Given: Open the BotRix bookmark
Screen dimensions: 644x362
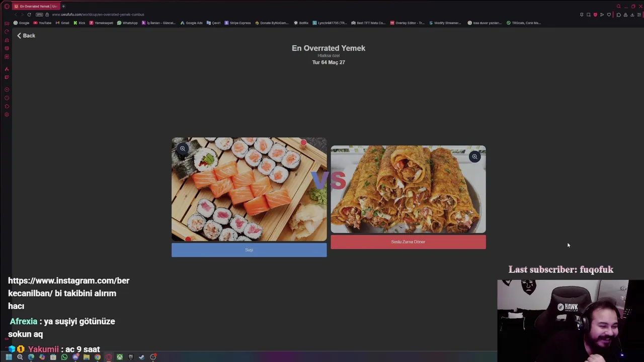Looking at the screenshot, I should coord(301,23).
